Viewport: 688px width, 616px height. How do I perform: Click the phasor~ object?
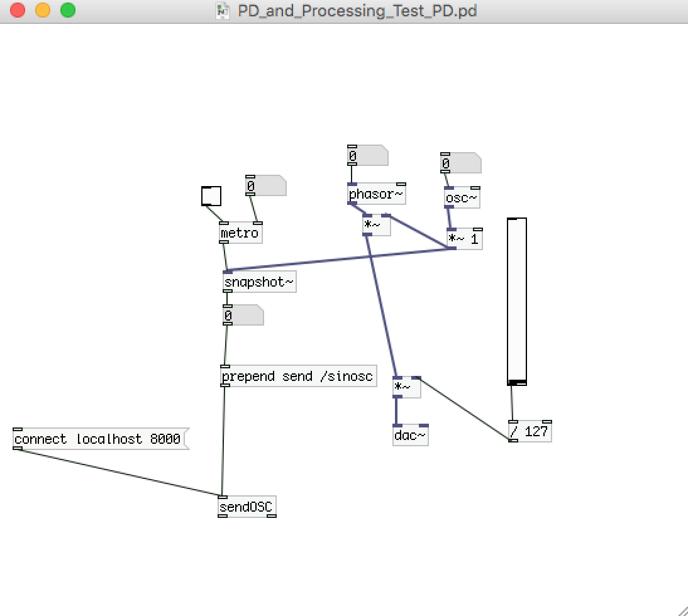click(x=377, y=194)
